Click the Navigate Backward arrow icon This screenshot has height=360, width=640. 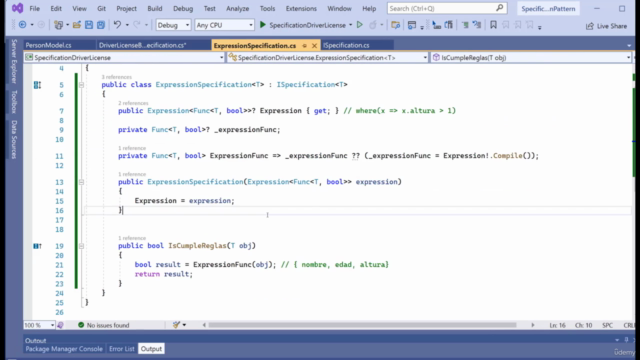[22, 25]
